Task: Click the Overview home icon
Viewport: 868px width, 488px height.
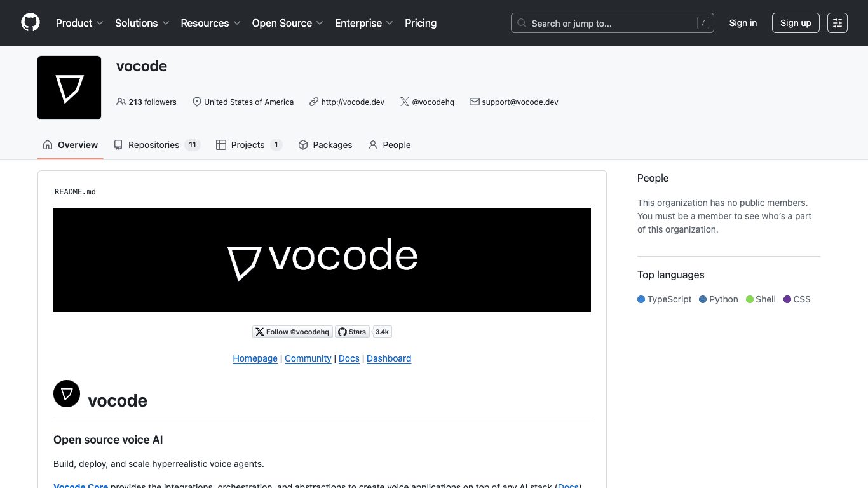Action: pyautogui.click(x=48, y=145)
